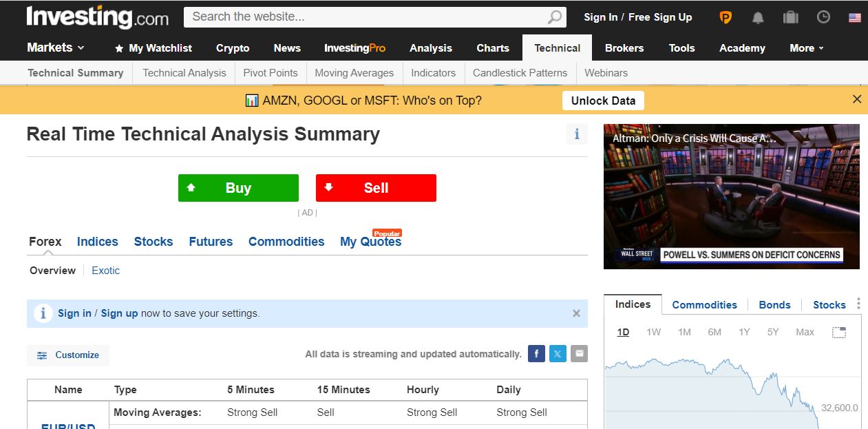Select Technical Summary submenu item
Viewport: 868px width, 429px height.
(x=76, y=73)
